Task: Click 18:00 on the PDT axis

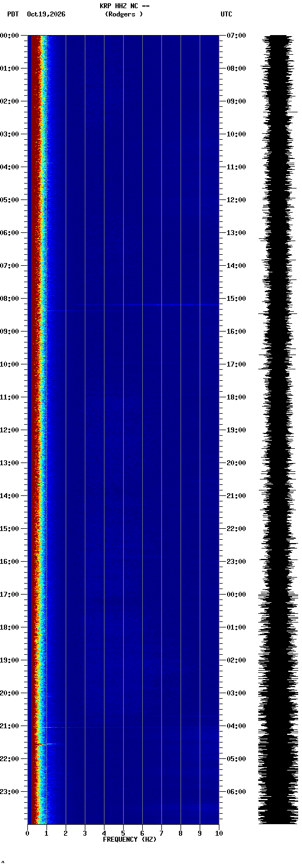Action: 10,627
